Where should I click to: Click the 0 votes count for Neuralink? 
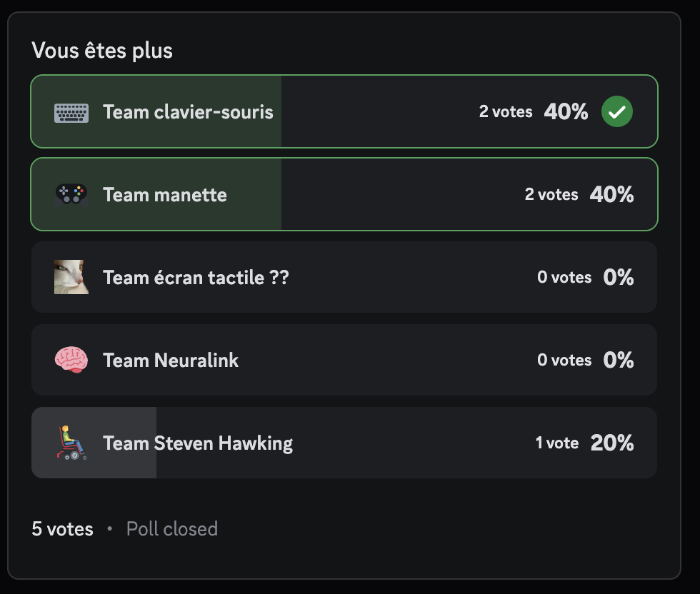point(564,360)
